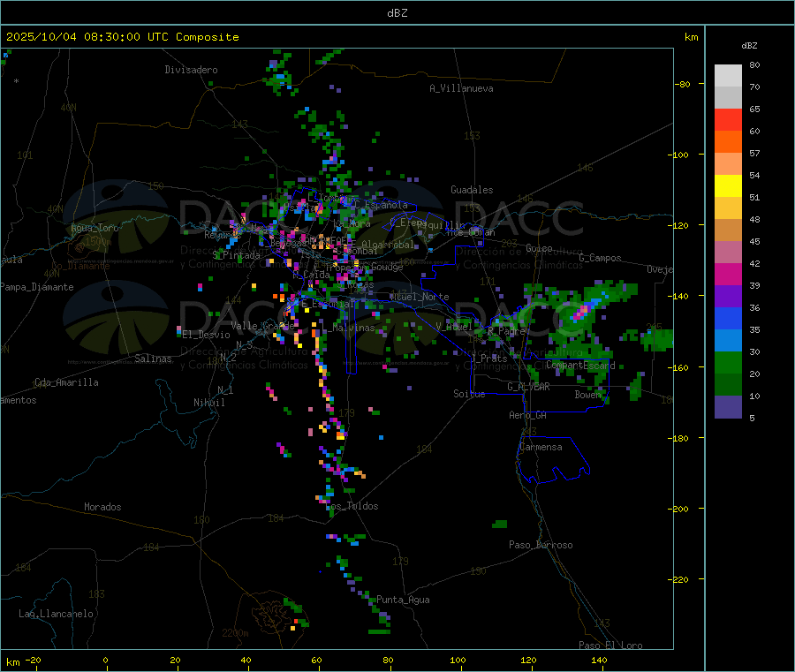Click the 54 dBZ yellow color swatch

728,186
